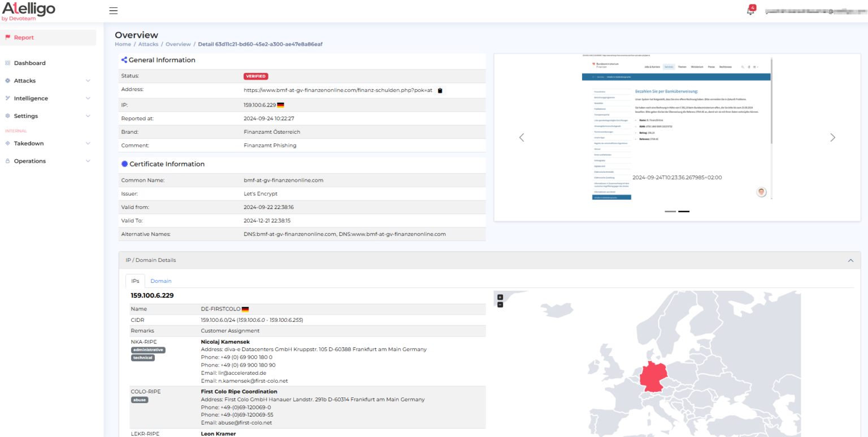Open the hamburger menu icon
Image resolution: width=868 pixels, height=437 pixels.
[114, 11]
